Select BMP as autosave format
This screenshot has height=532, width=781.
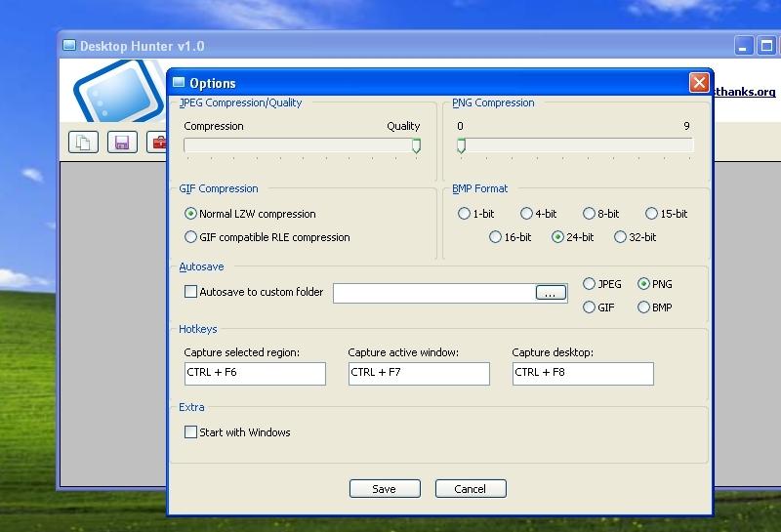pos(644,307)
